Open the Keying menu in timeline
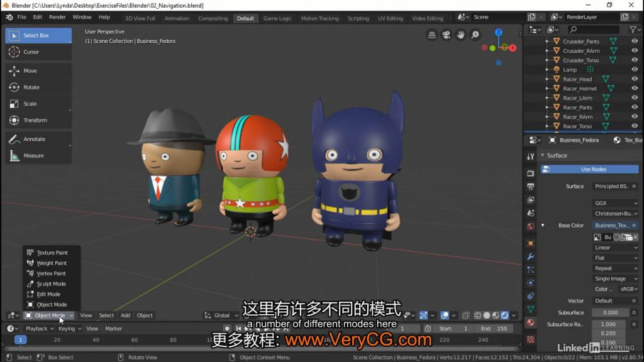 tap(69, 328)
